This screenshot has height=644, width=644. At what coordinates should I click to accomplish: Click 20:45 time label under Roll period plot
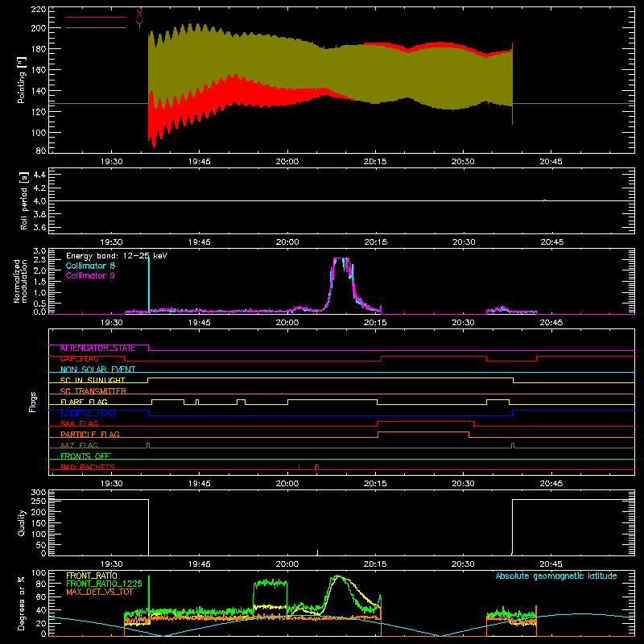click(x=551, y=242)
